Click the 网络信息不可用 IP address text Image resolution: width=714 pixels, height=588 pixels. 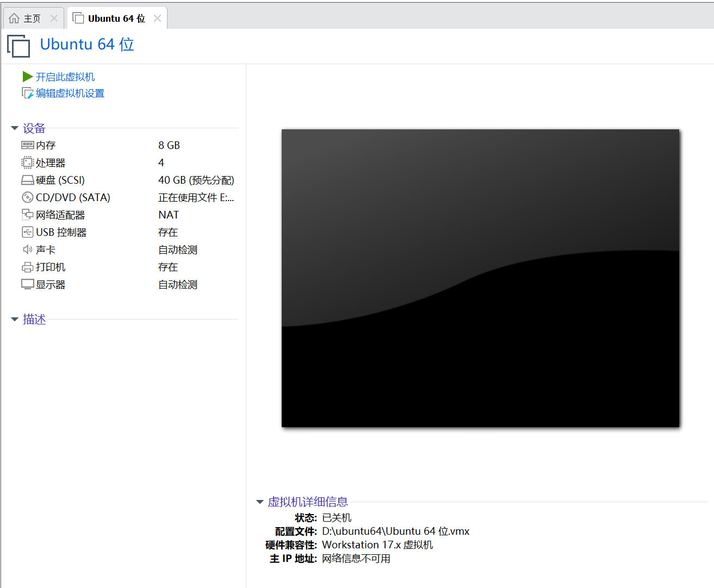click(356, 558)
